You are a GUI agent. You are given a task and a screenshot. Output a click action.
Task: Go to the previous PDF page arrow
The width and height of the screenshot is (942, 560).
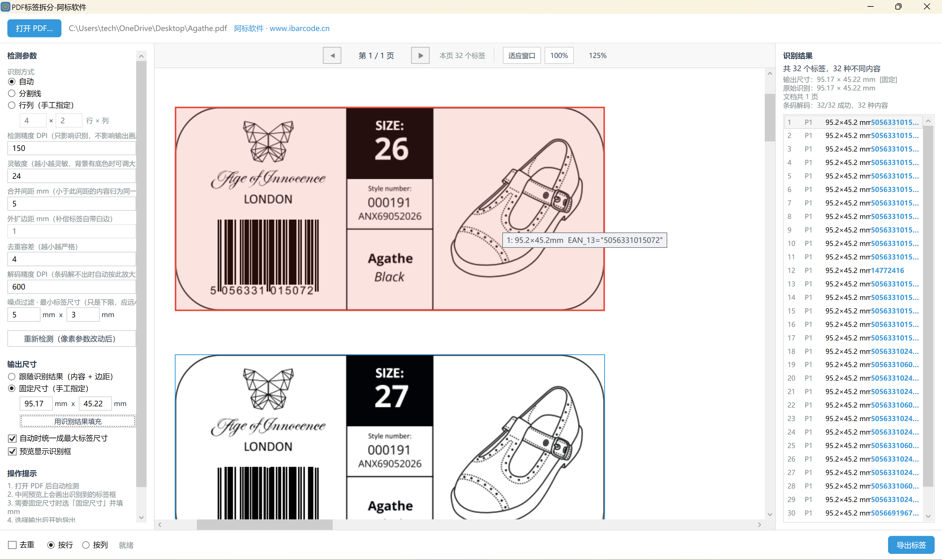[332, 56]
